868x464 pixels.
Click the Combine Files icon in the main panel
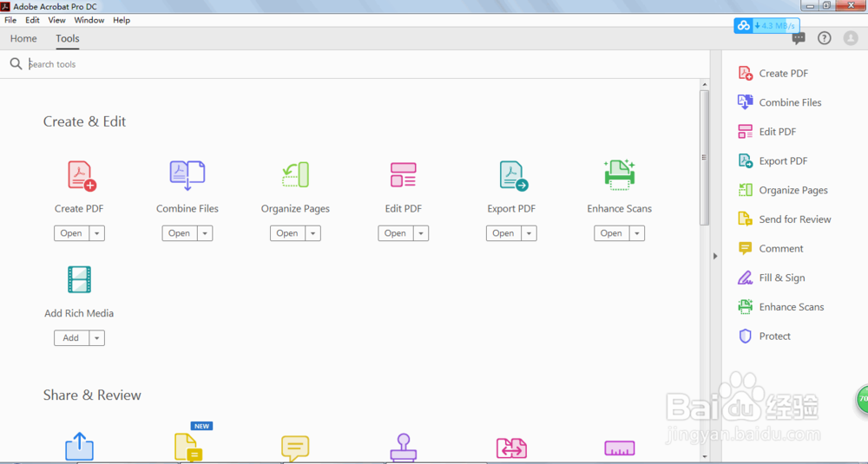point(187,176)
